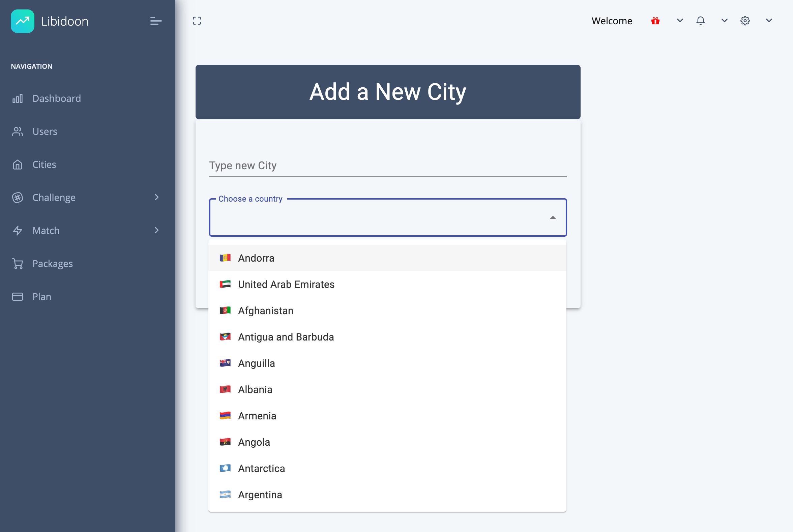This screenshot has height=532, width=793.
Task: Go to Users page
Action: (x=45, y=131)
